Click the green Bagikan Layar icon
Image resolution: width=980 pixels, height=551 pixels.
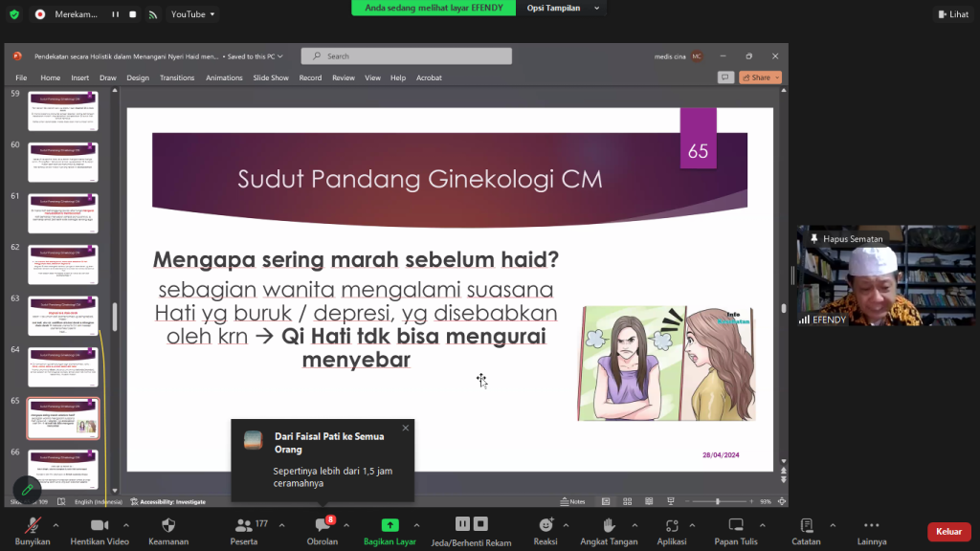pos(390,525)
